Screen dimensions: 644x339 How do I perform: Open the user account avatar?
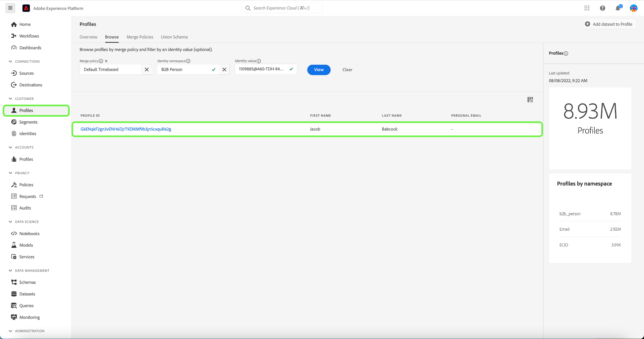tap(633, 8)
